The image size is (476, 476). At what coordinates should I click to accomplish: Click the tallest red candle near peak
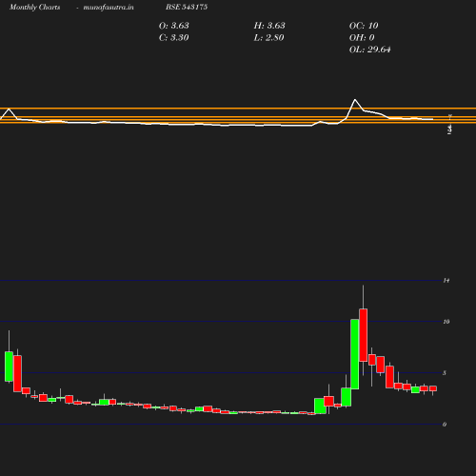[364, 335]
